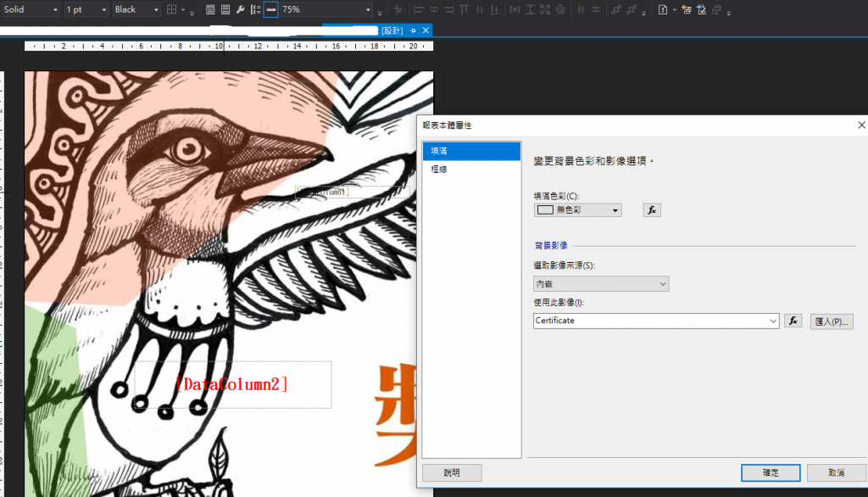Click the Align Tops icon
This screenshot has width=868, height=497.
(x=464, y=9)
